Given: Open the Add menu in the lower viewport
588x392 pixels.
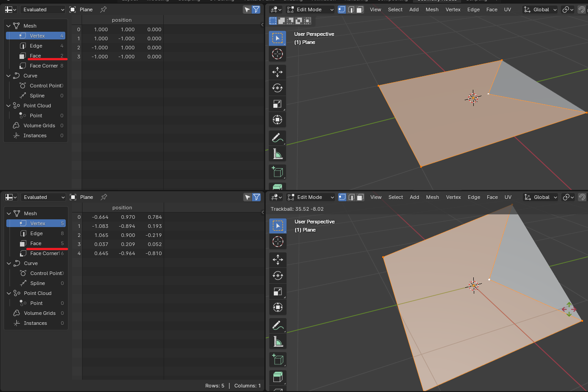Looking at the screenshot, I should pos(414,197).
